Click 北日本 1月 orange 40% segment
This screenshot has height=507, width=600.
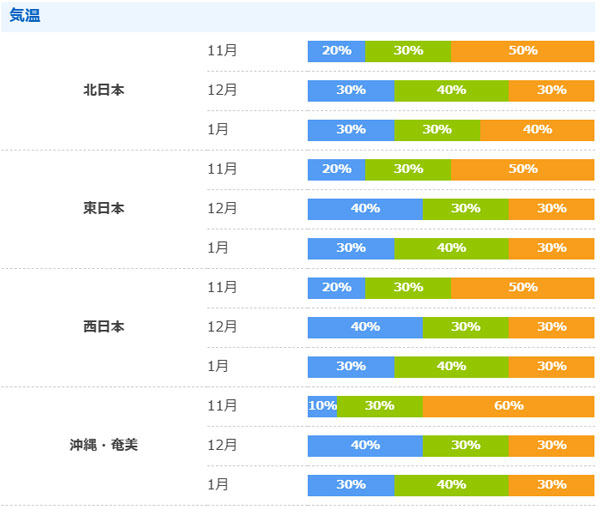pyautogui.click(x=536, y=130)
